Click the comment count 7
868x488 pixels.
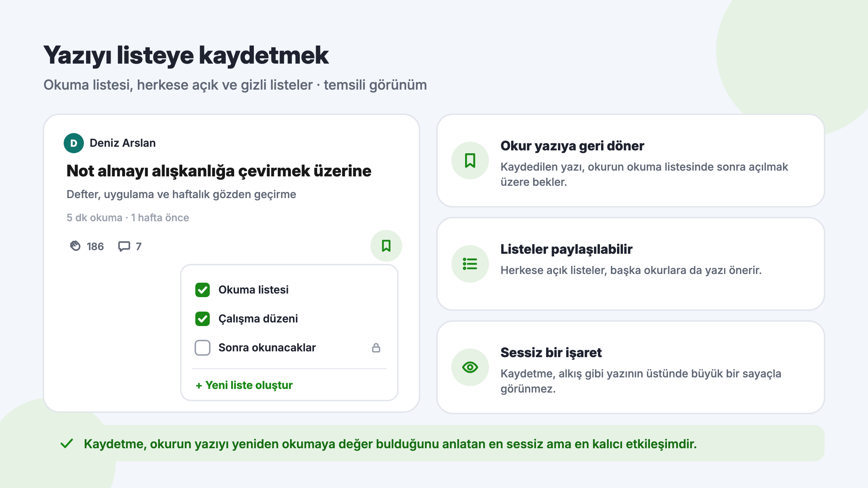pos(139,247)
